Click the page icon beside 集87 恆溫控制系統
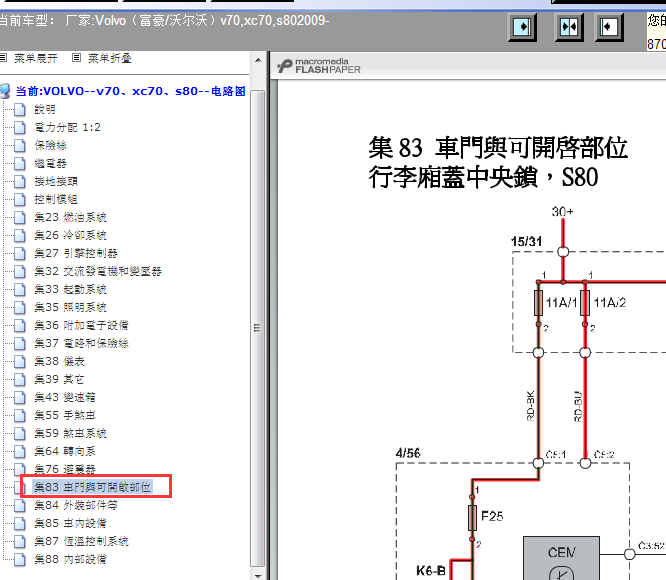The height and width of the screenshot is (580, 666). point(20,541)
